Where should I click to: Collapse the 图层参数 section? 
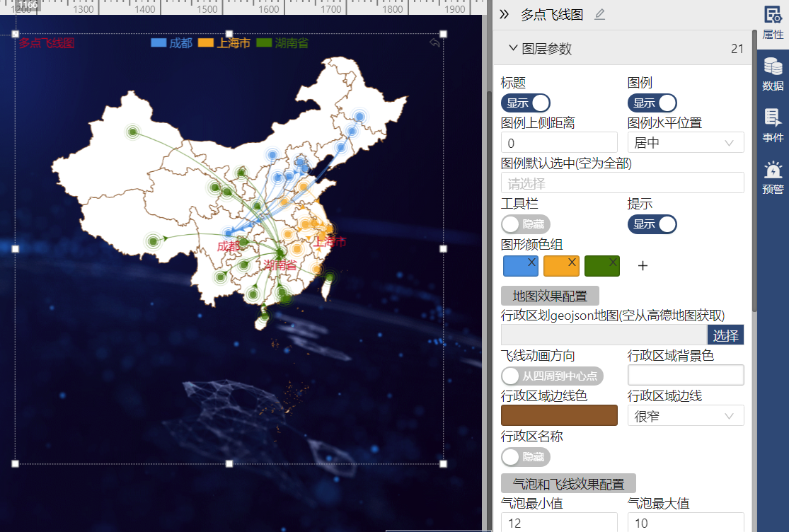click(514, 48)
